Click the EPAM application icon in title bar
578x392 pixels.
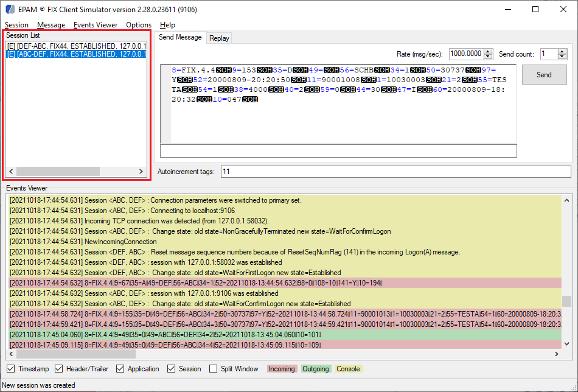pos(10,10)
